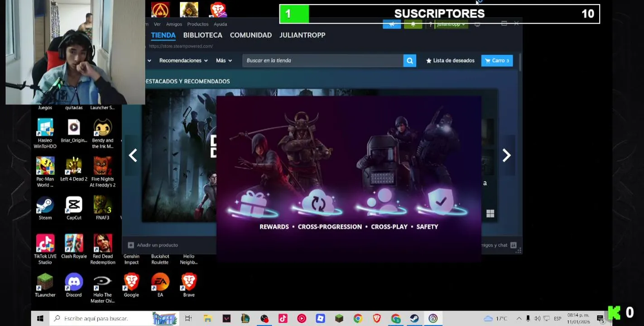The height and width of the screenshot is (326, 644).
Task: Open the Google desktop shortcut
Action: click(x=131, y=285)
